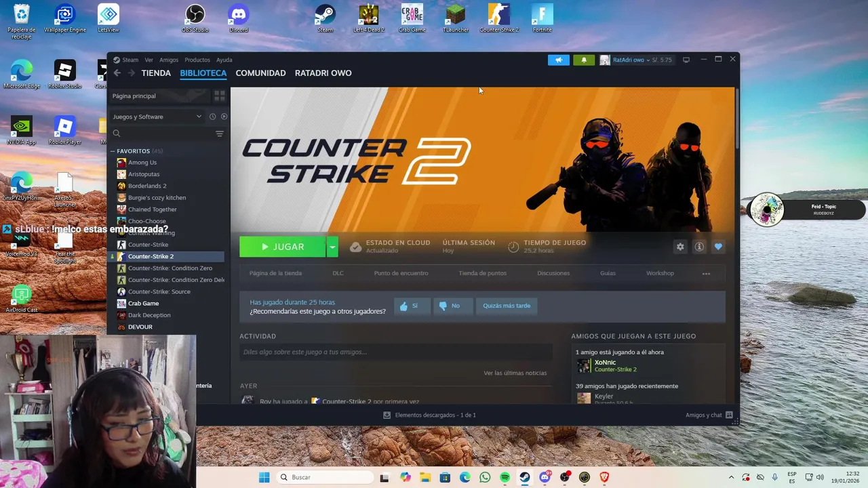The height and width of the screenshot is (488, 868).
Task: Open Tienda de puntos link
Action: (483, 273)
